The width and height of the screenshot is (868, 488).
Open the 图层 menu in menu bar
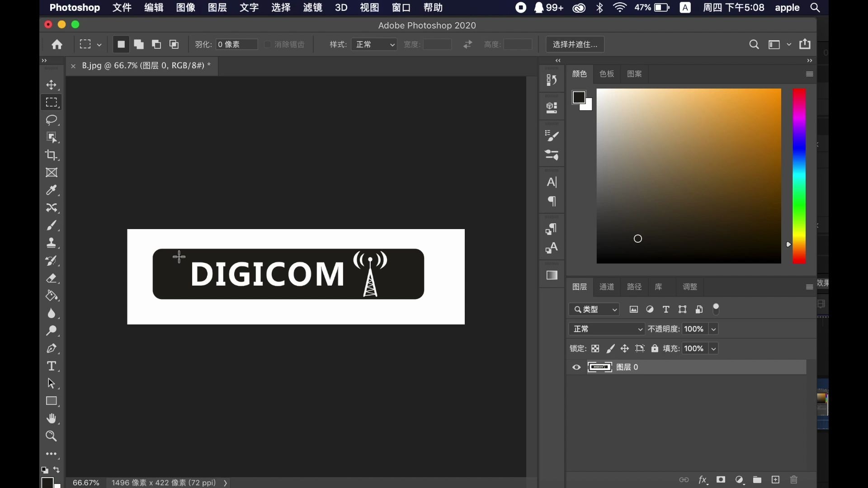217,8
